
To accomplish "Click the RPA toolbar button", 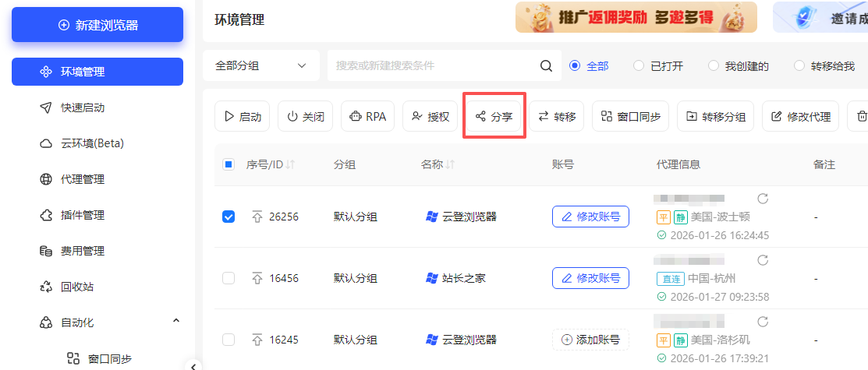I will point(367,116).
